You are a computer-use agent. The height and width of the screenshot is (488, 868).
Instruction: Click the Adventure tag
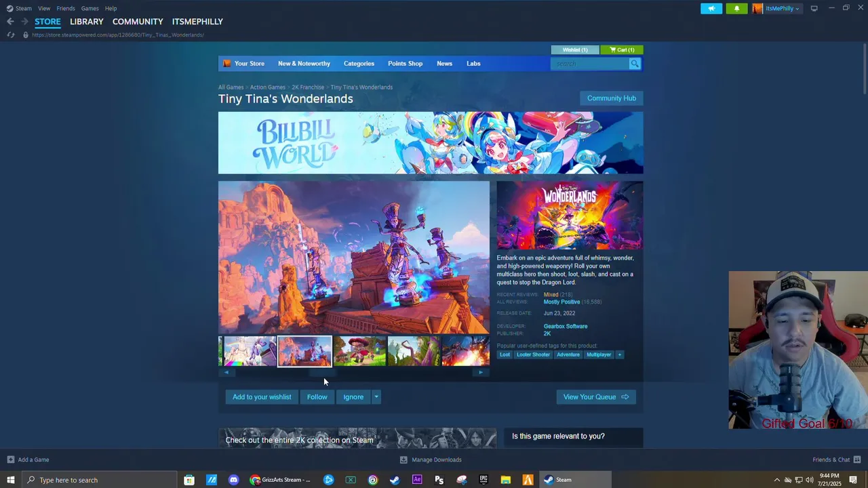pos(568,354)
